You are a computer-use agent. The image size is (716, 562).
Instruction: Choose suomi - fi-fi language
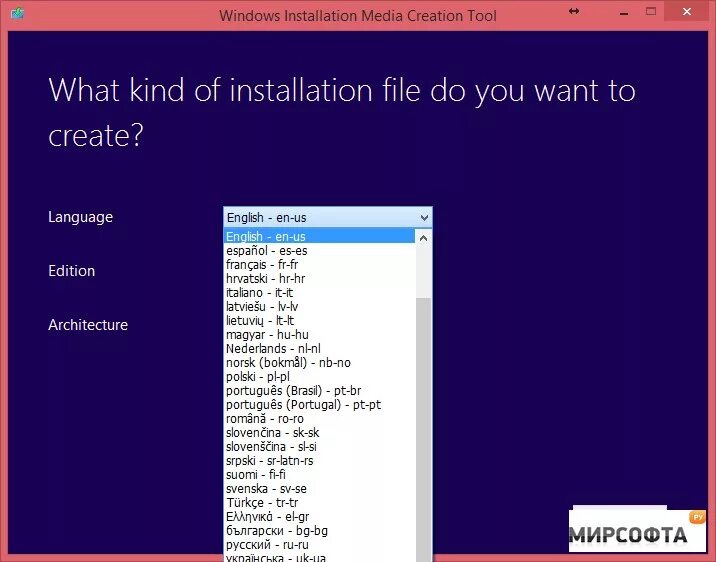[x=320, y=474]
